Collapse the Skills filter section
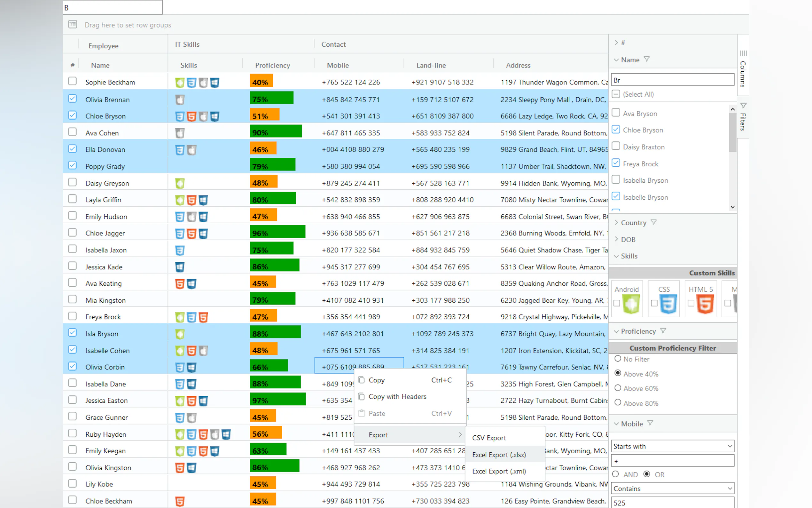 616,256
